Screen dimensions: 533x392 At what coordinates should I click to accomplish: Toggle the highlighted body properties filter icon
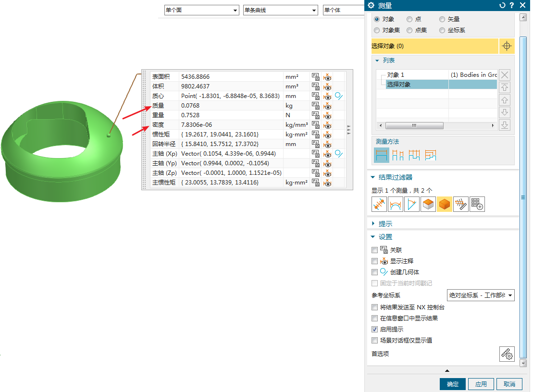pos(444,204)
